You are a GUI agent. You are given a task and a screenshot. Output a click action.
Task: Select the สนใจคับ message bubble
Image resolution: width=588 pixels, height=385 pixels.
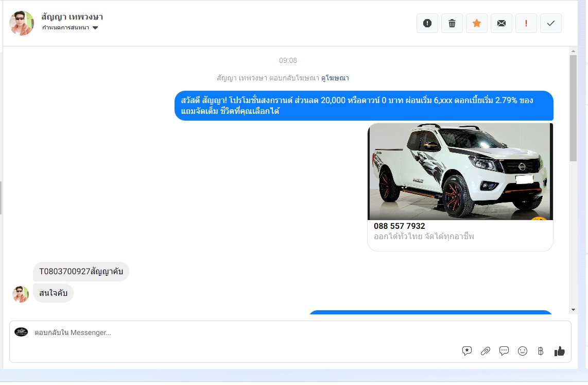(53, 293)
